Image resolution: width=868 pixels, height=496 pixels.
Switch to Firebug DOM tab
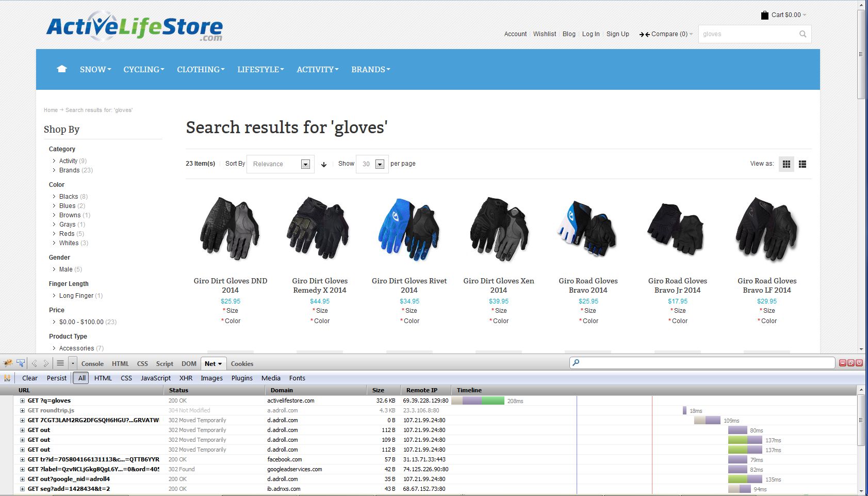click(x=189, y=363)
